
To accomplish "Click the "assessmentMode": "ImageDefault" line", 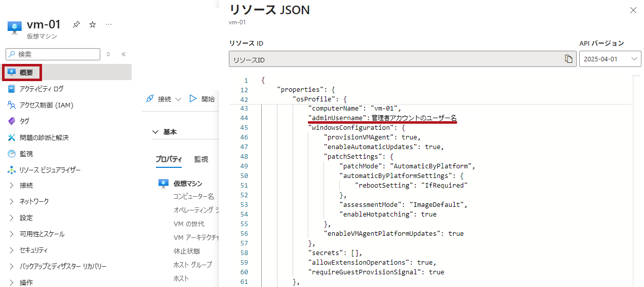I will coord(404,205).
